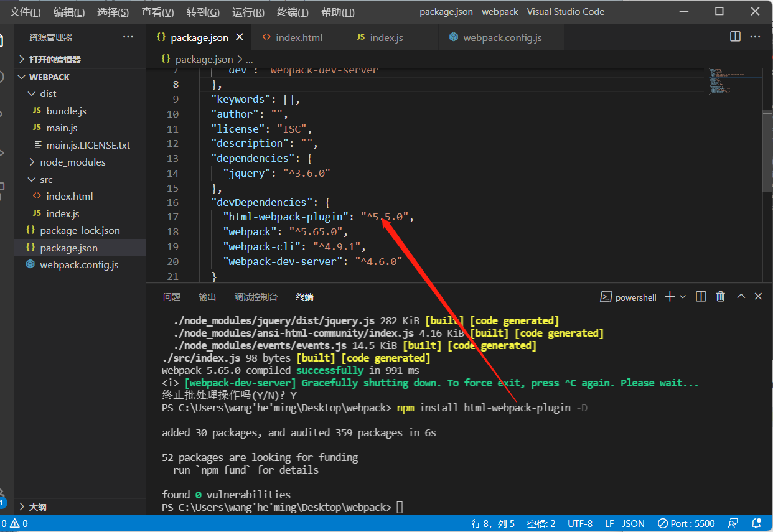Switch to the webpack.config.js editor tab
Viewport: 773px width, 532px height.
coord(502,37)
